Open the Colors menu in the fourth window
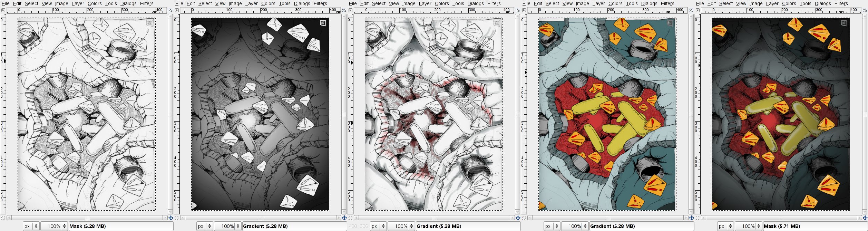This screenshot has height=231, width=868. coord(615,3)
